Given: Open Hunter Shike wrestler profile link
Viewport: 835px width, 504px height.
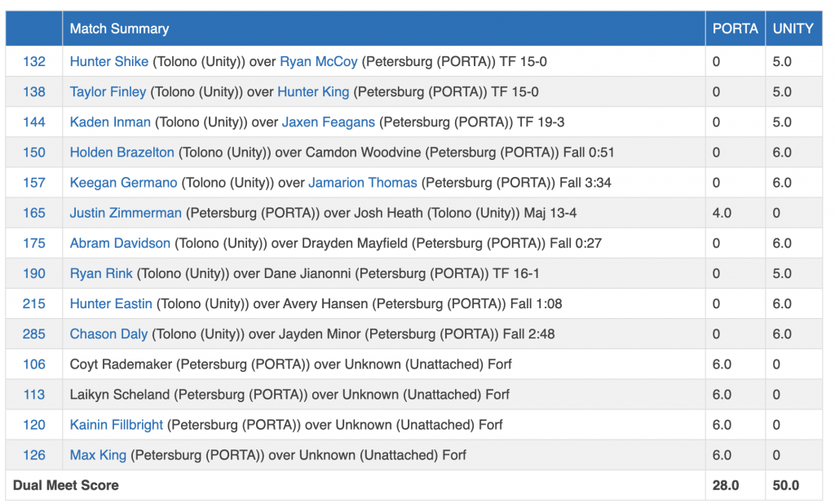Looking at the screenshot, I should [109, 61].
